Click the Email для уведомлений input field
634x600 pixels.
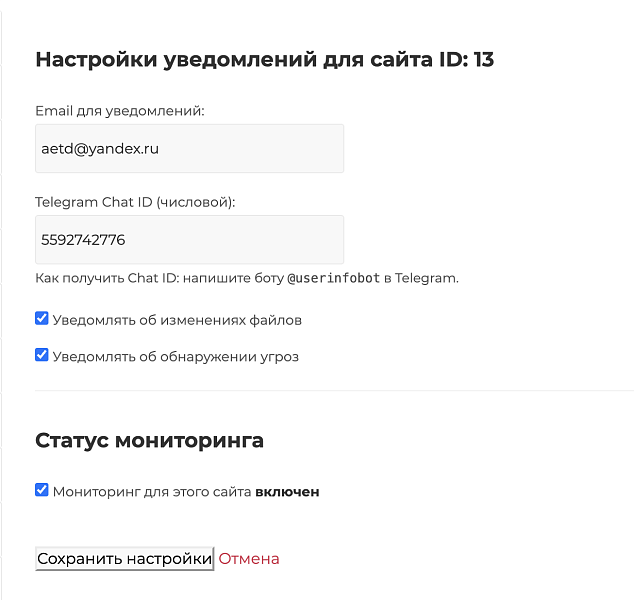[189, 148]
